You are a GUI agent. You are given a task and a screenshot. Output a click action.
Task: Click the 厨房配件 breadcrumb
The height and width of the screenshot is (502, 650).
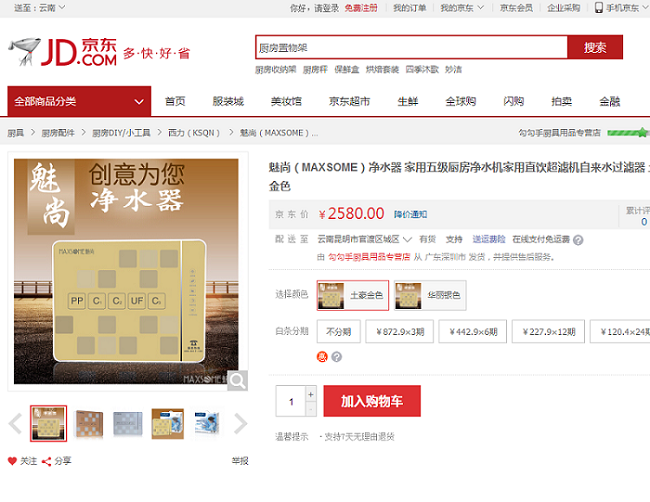coord(58,133)
